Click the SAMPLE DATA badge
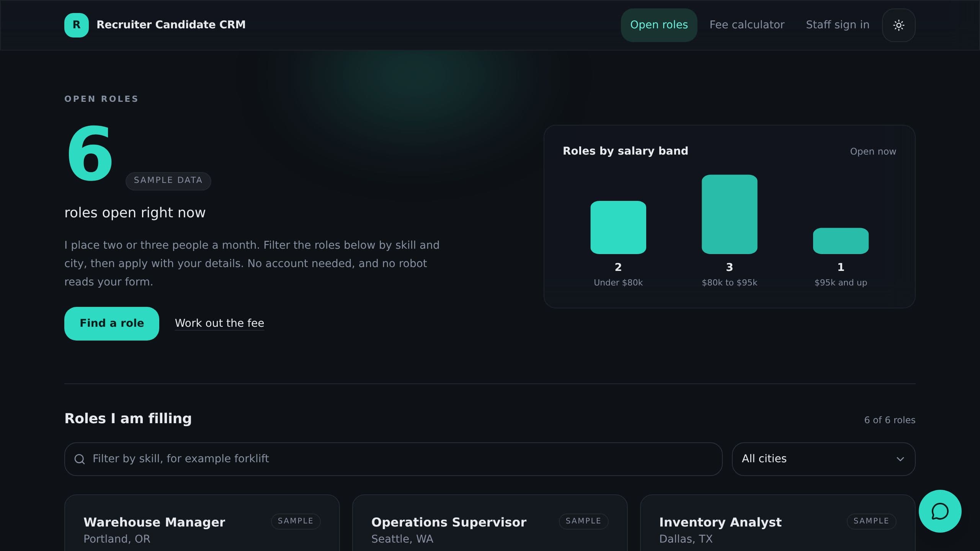Viewport: 980px width, 551px height. 168,181
